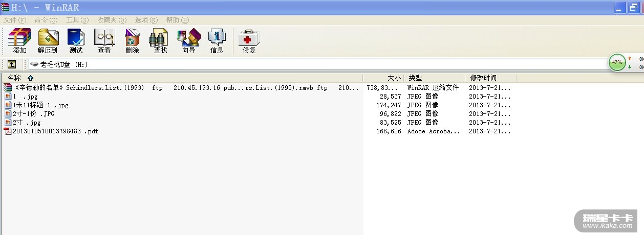Click the icon of 1 .jpg
The width and height of the screenshot is (644, 235).
(8, 96)
